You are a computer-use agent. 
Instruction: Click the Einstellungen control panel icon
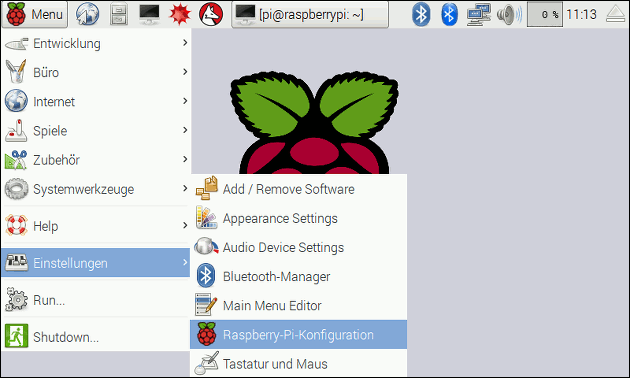tap(16, 263)
